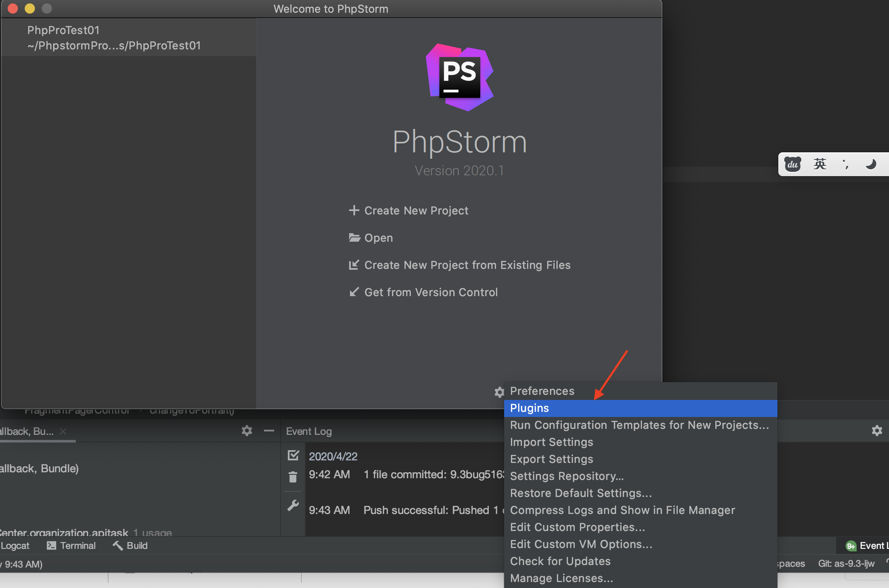Click the configure gear icon beside Preferences
This screenshot has width=889, height=588.
pyautogui.click(x=499, y=392)
